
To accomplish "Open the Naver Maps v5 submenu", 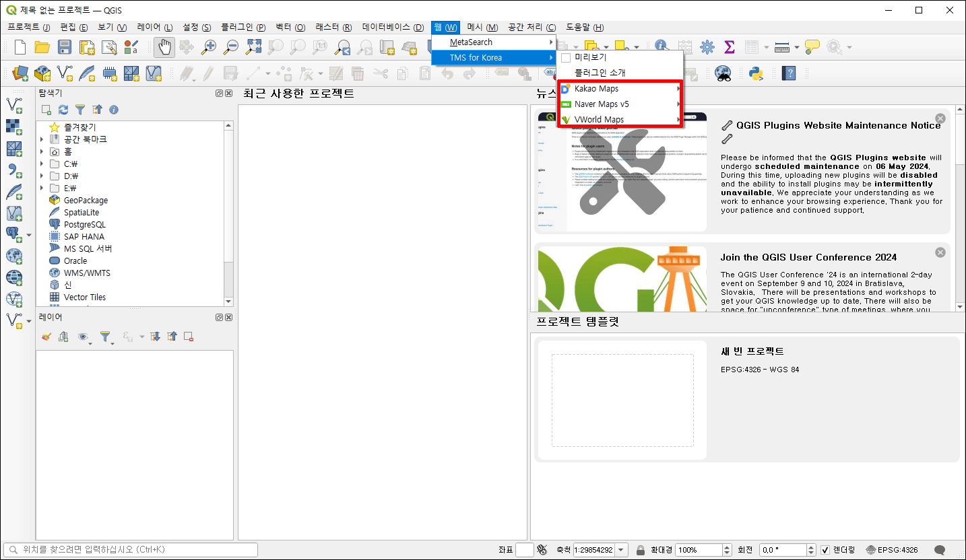I will 620,104.
